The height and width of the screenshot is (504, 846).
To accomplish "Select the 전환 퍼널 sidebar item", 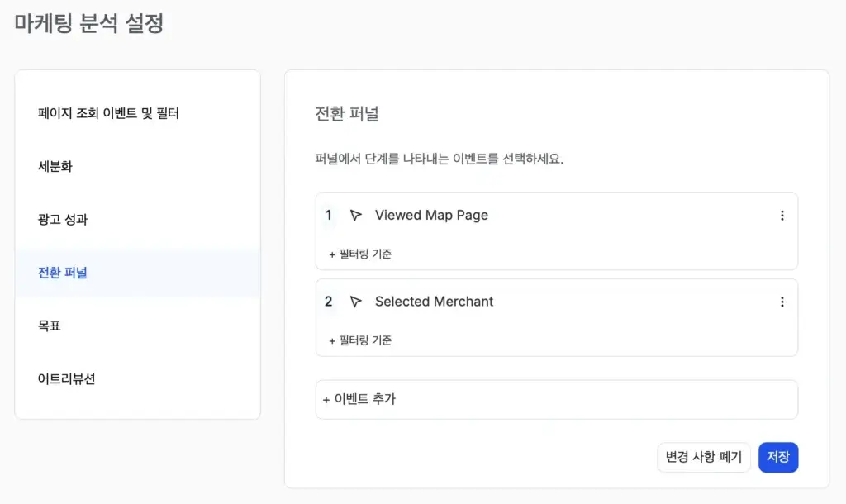I will (x=138, y=273).
